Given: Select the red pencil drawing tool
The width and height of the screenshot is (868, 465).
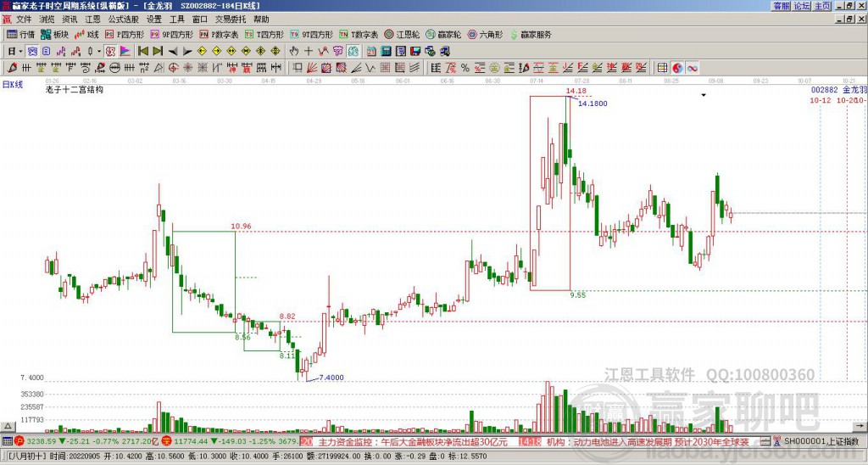Looking at the screenshot, I should (12, 68).
